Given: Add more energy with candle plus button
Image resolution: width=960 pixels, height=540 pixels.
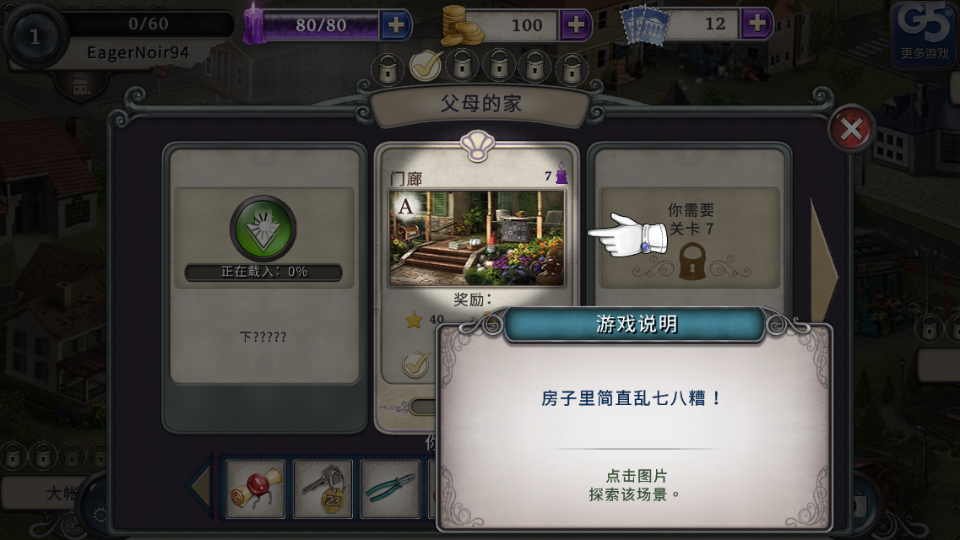Looking at the screenshot, I should 396,25.
